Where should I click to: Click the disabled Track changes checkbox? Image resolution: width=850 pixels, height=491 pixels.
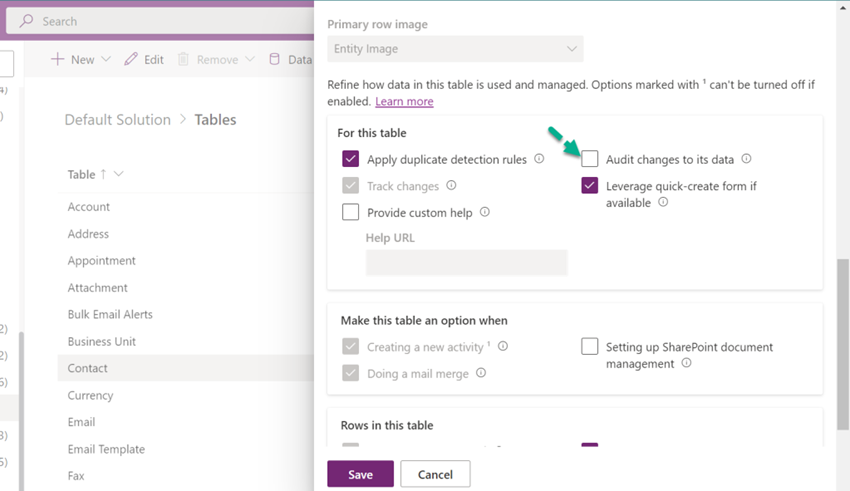(x=351, y=185)
